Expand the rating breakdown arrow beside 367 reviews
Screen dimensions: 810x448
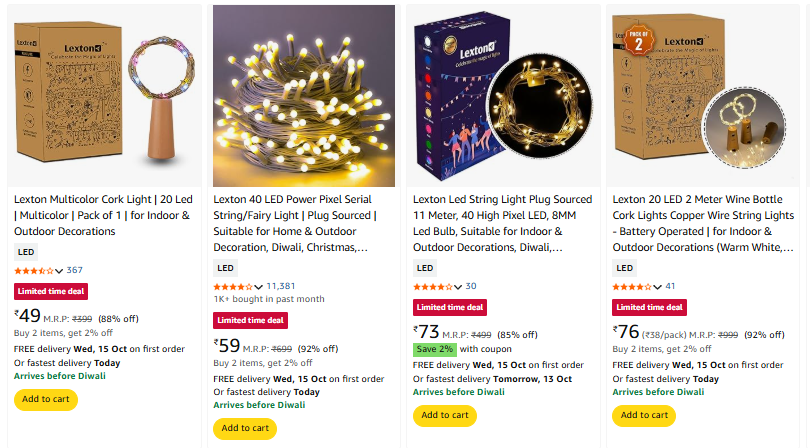(59, 271)
